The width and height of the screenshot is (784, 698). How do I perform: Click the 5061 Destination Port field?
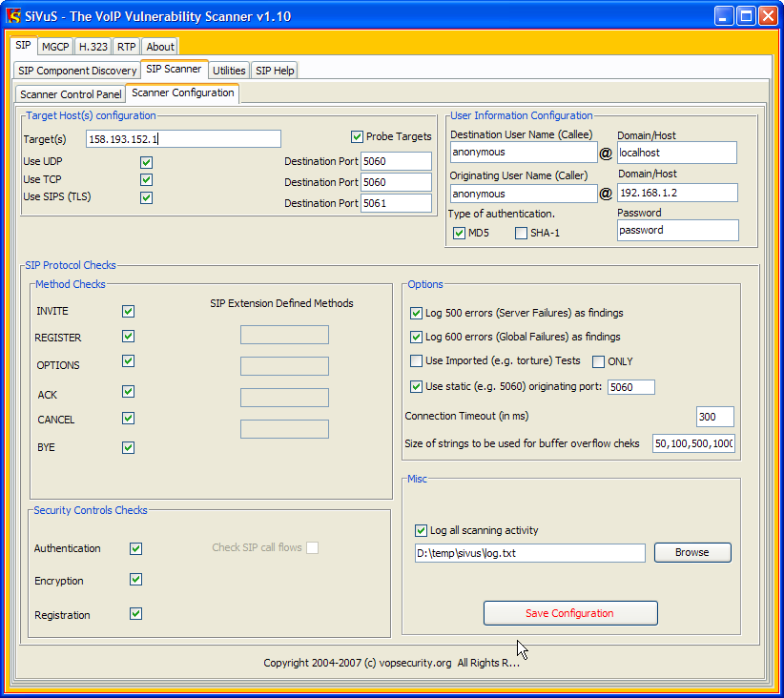(396, 203)
